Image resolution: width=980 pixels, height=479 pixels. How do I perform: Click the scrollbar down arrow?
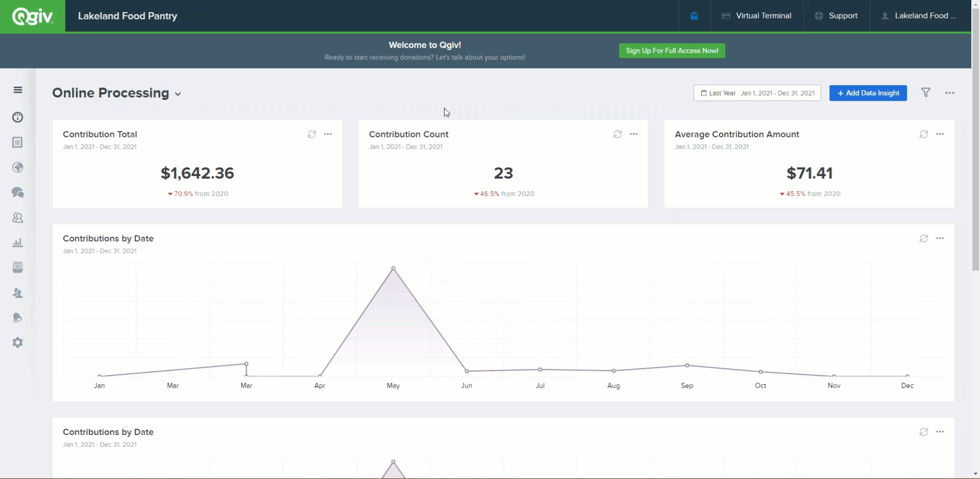tap(975, 474)
